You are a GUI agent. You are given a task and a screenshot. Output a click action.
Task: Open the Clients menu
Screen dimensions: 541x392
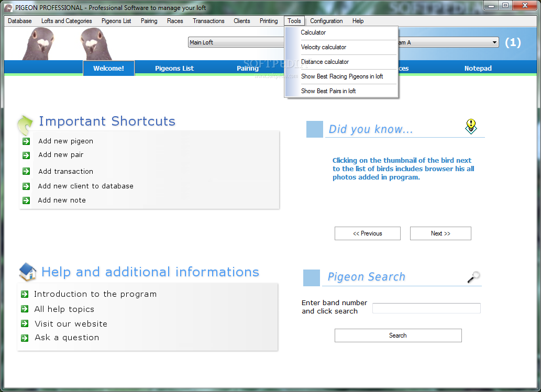(x=242, y=21)
